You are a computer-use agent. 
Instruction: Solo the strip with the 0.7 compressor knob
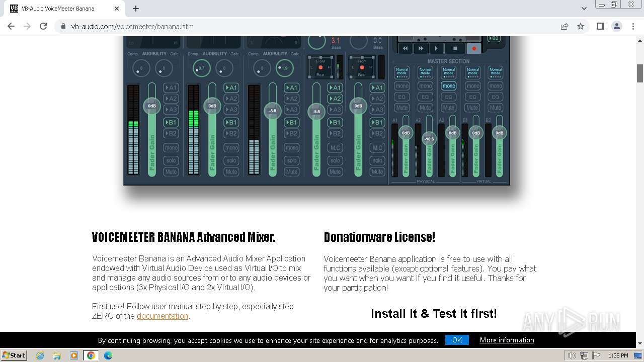231,160
